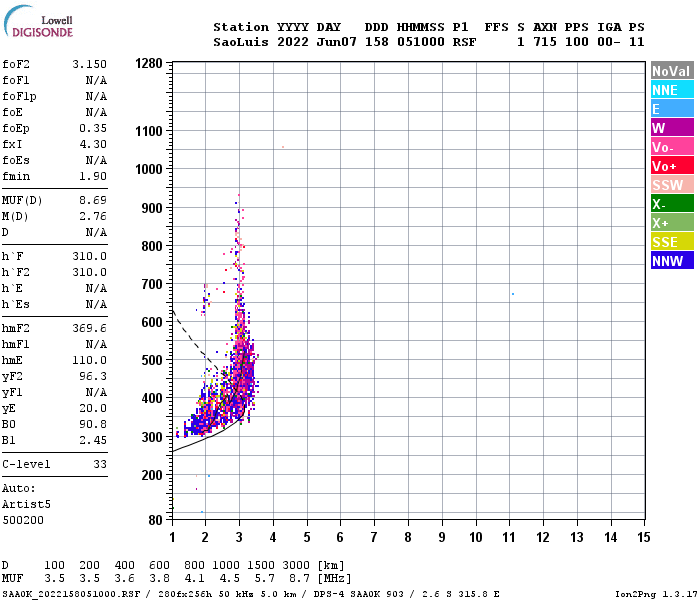
Task: Select the NoVal legend swatch
Action: pos(672,71)
